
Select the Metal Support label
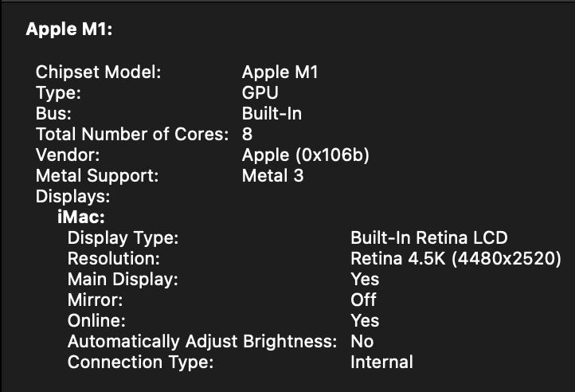(97, 176)
